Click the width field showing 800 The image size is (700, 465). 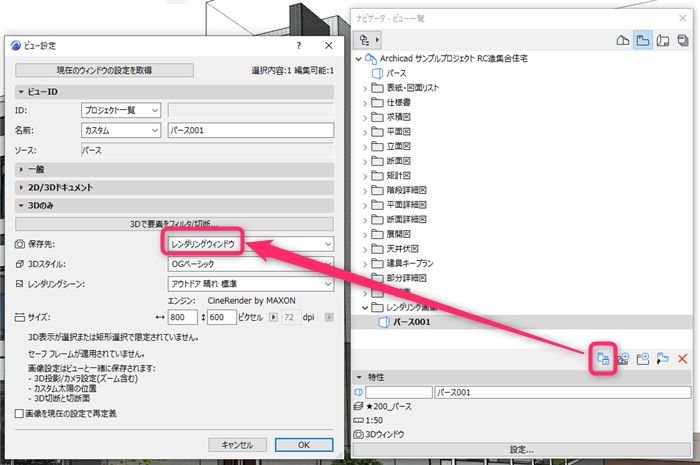pos(183,317)
